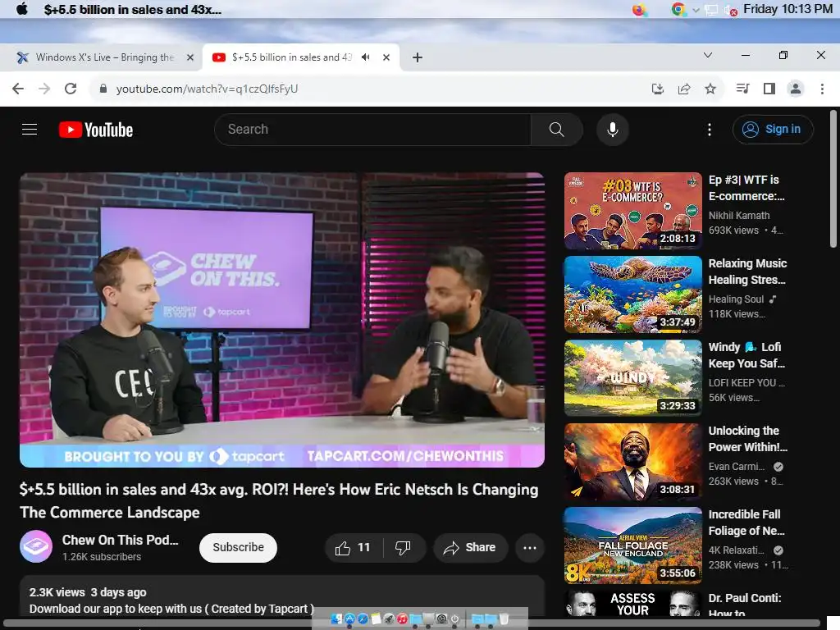Click the browser forward arrow
The image size is (840, 630).
point(44,89)
